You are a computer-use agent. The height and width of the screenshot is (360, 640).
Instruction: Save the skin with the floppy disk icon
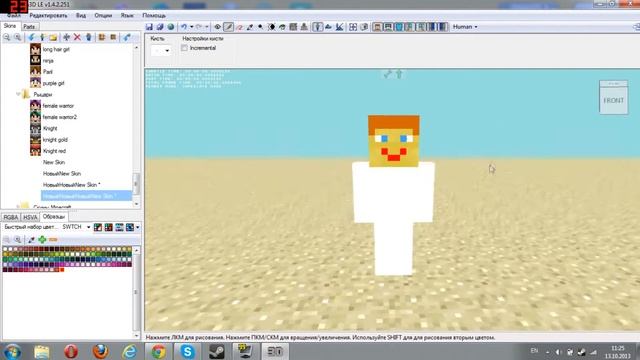click(x=149, y=27)
